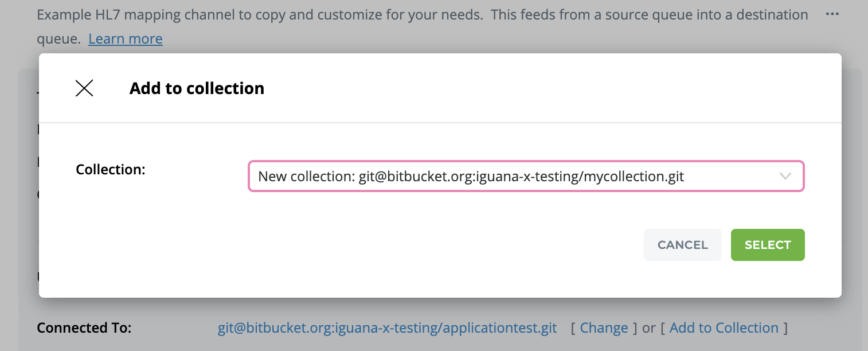
Task: Open the Learn more link
Action: [126, 39]
